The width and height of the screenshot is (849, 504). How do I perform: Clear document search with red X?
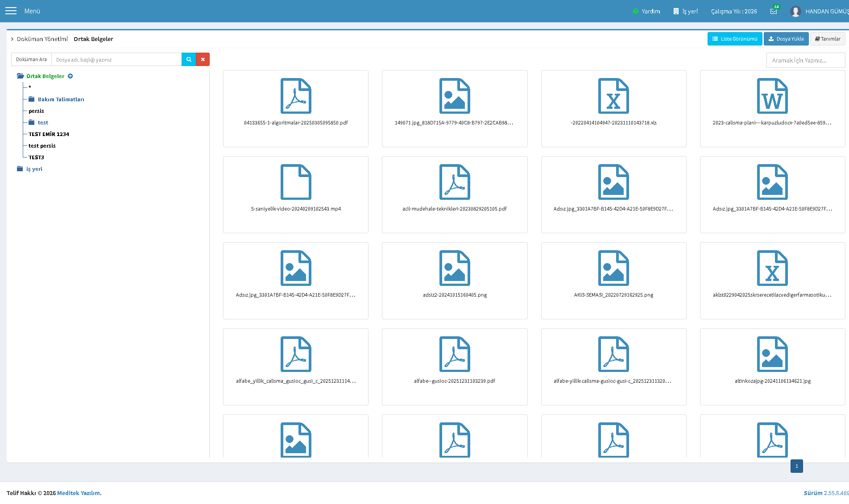[x=203, y=59]
